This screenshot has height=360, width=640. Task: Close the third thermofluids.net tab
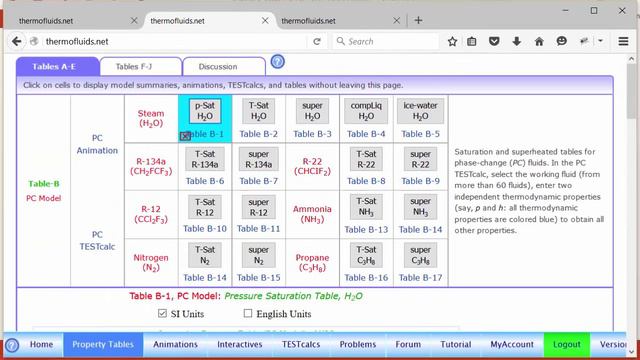click(396, 20)
